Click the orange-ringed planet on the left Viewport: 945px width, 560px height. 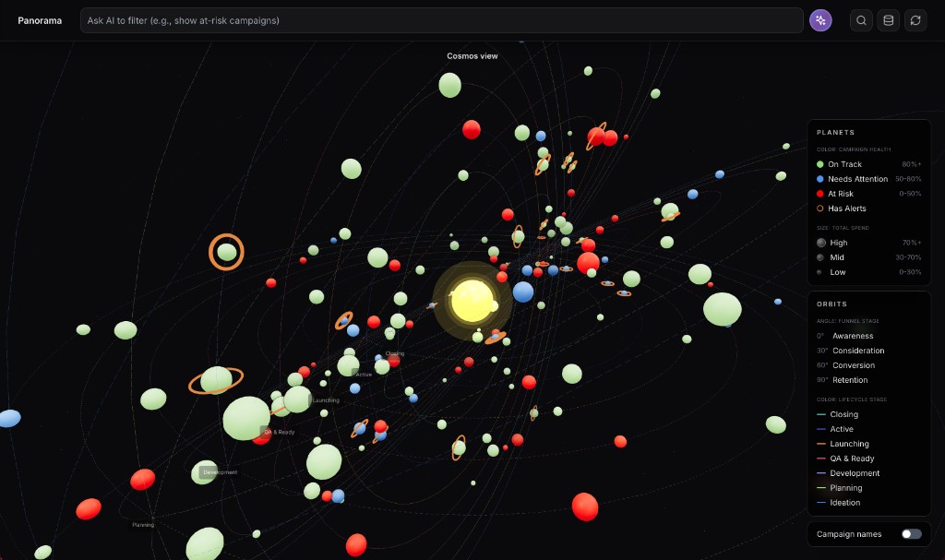click(225, 252)
